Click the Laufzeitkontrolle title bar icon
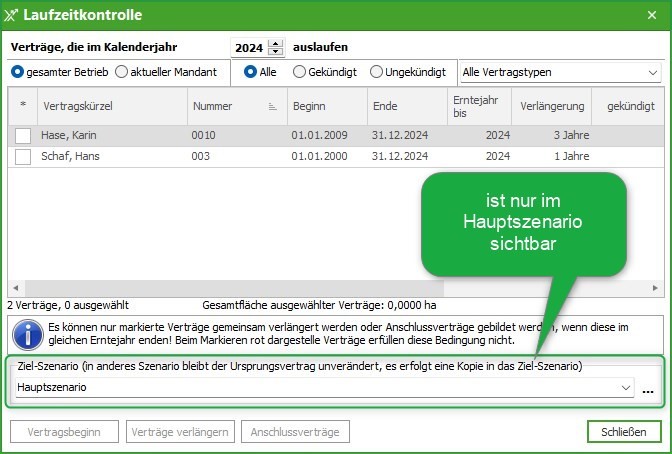Screen dimensions: 672x454 11,15
